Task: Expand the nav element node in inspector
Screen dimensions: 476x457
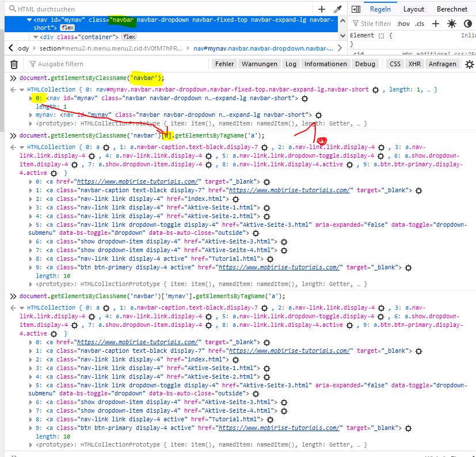Action: pyautogui.click(x=28, y=20)
